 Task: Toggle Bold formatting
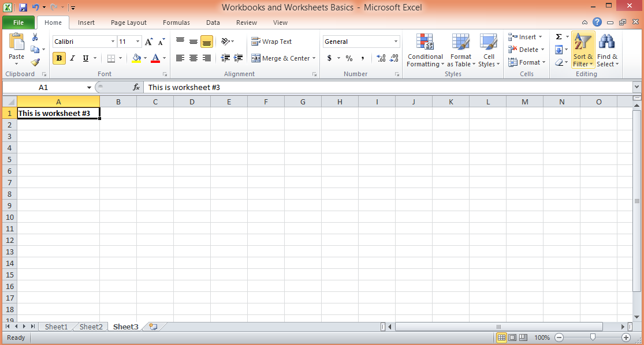pyautogui.click(x=59, y=58)
